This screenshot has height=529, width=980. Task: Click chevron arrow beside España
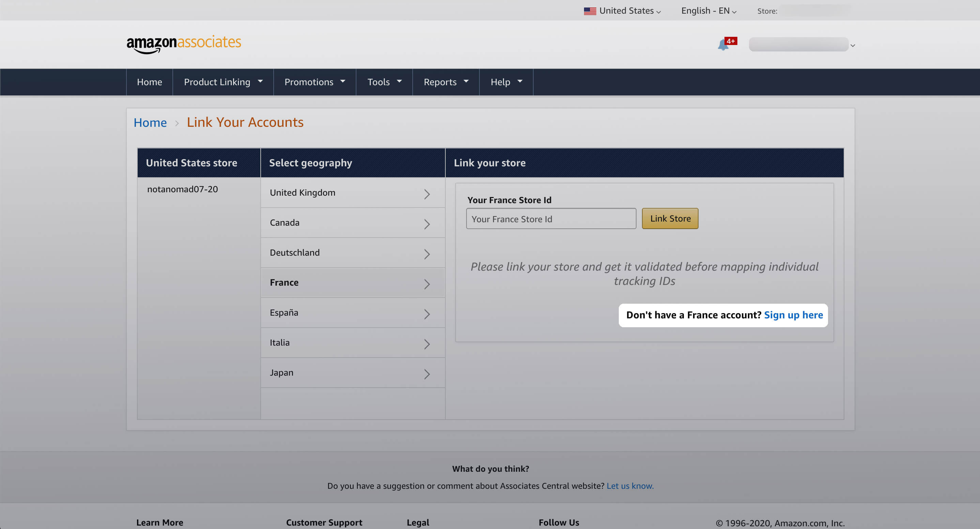427,315
